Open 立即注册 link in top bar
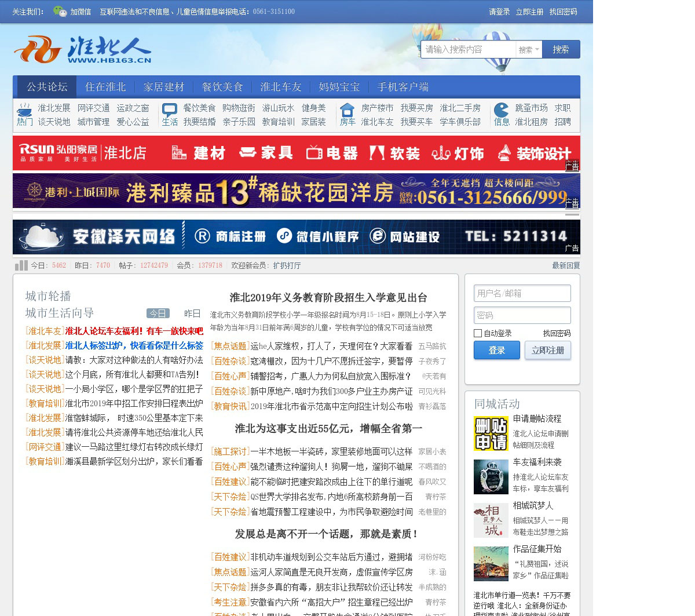The height and width of the screenshot is (616, 695). point(529,12)
